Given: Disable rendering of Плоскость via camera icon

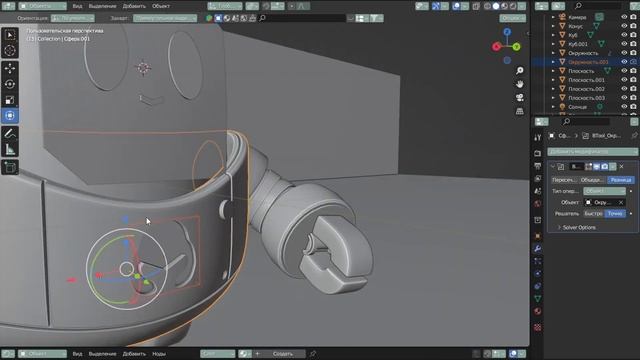Looking at the screenshot, I should click(633, 71).
